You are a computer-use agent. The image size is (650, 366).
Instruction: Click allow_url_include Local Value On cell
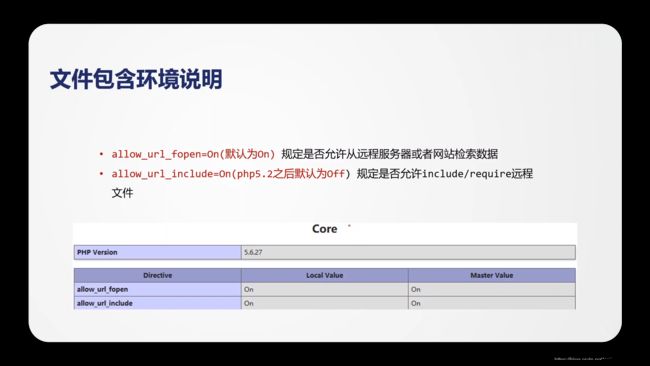(325, 303)
